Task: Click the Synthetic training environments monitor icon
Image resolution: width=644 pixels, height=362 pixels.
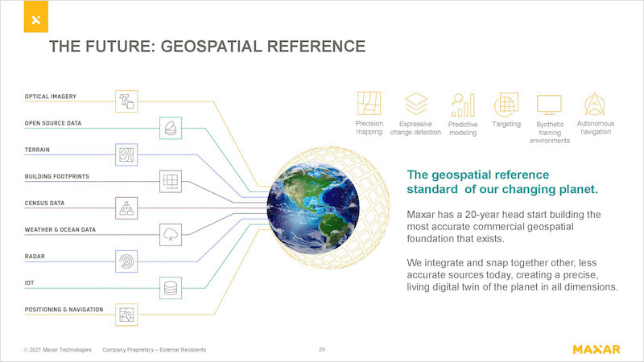Action: pyautogui.click(x=549, y=105)
